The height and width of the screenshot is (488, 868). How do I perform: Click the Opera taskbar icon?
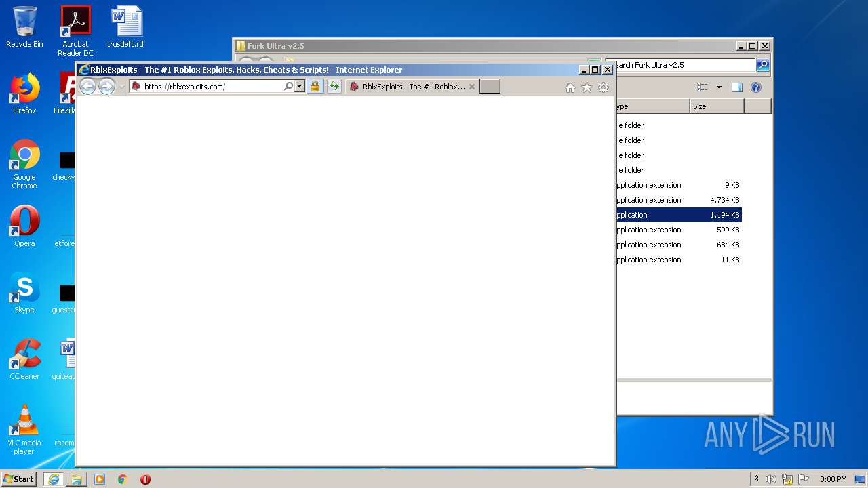click(x=145, y=479)
